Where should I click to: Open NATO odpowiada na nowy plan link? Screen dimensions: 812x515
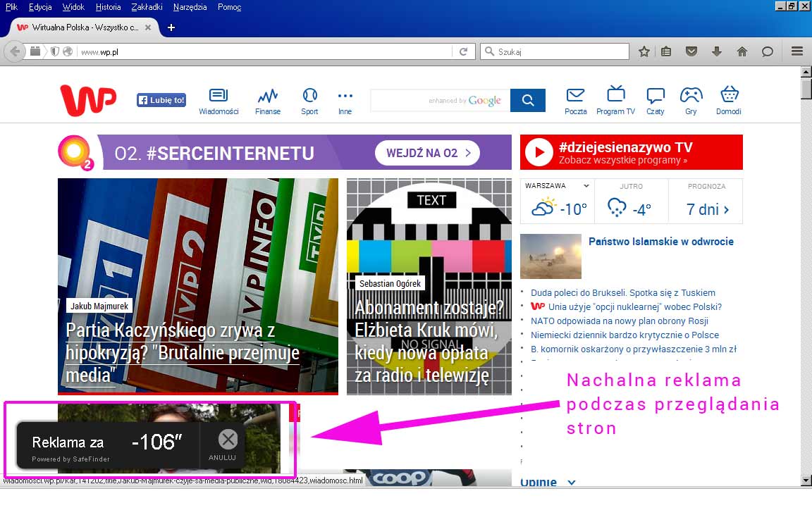click(620, 321)
